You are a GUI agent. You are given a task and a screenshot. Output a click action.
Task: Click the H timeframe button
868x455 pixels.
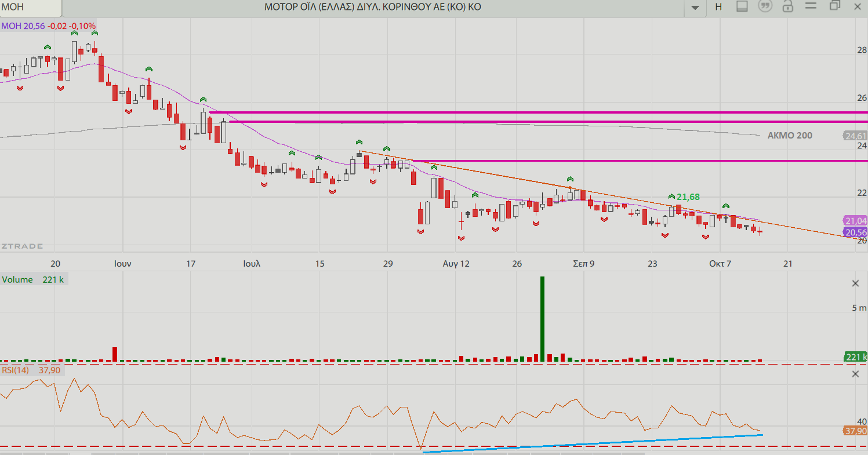[718, 7]
